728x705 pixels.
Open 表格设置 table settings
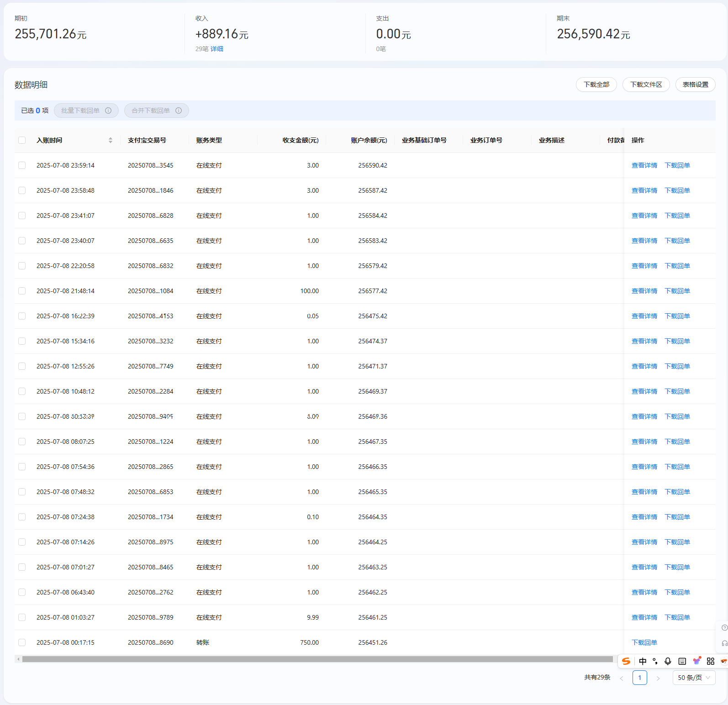pyautogui.click(x=695, y=84)
